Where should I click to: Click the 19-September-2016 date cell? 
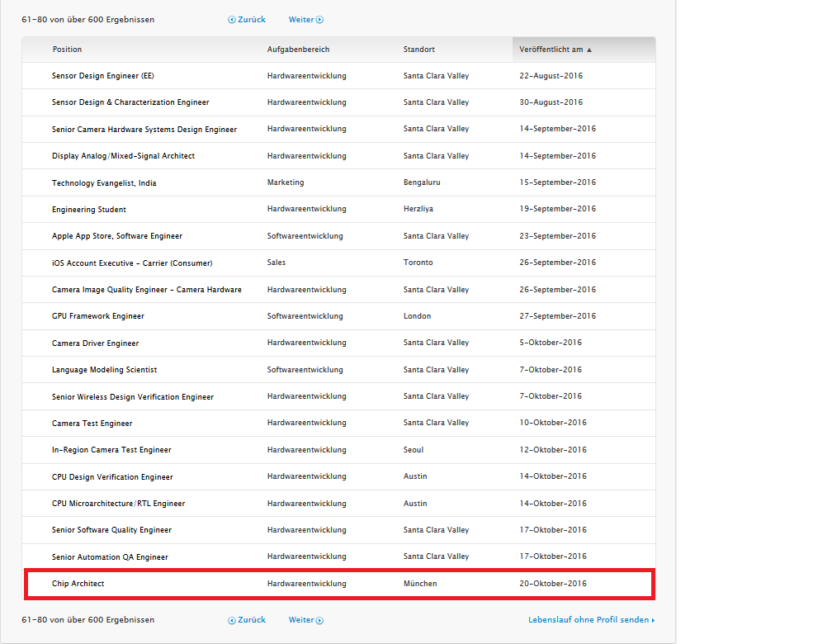pos(558,209)
